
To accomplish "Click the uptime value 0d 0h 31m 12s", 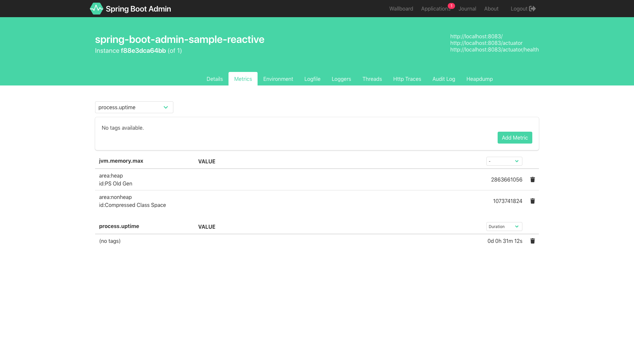I will pyautogui.click(x=505, y=241).
